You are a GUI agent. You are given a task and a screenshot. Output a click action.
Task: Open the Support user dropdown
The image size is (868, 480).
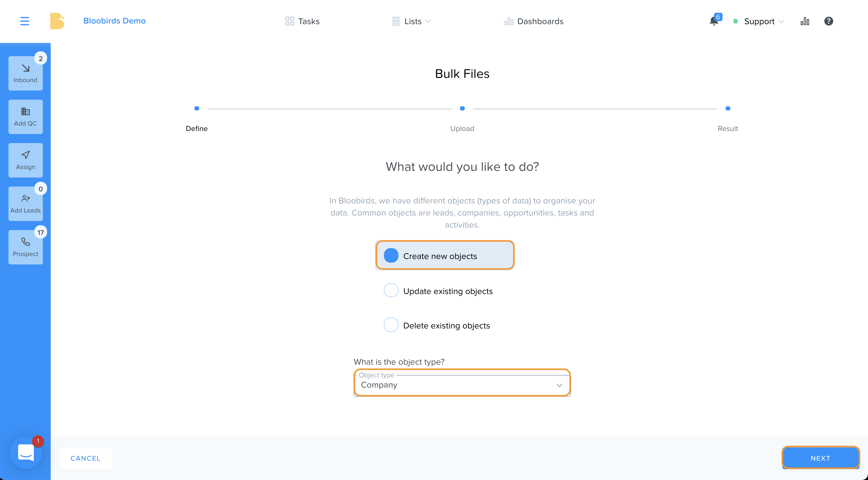point(758,21)
